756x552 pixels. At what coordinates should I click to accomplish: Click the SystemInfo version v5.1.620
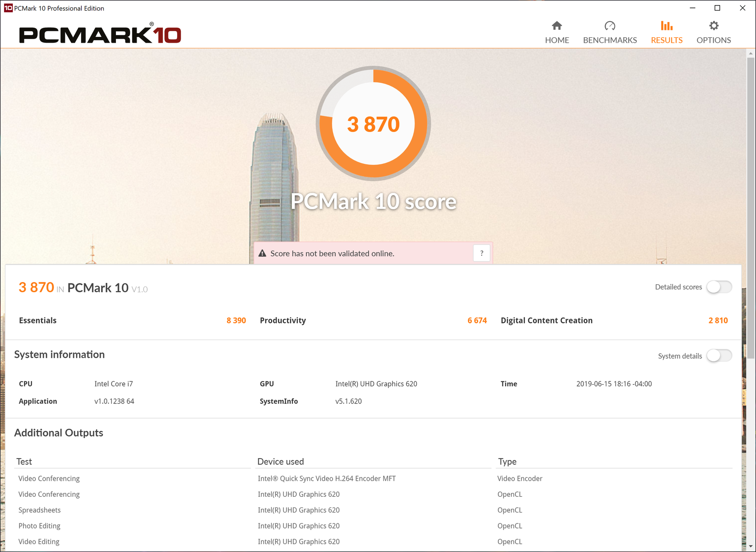[348, 401]
